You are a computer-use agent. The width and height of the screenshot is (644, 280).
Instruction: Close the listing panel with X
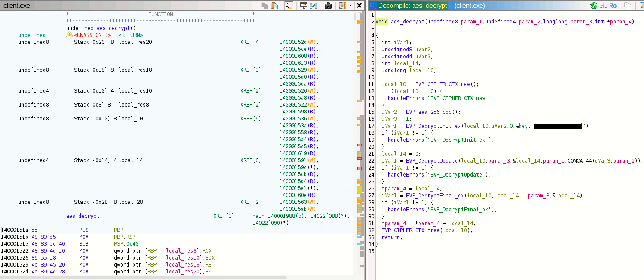[x=359, y=6]
